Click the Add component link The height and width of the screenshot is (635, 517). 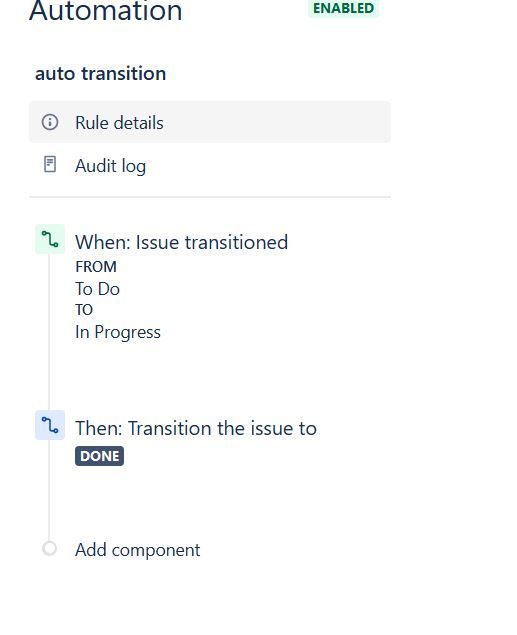click(x=138, y=550)
